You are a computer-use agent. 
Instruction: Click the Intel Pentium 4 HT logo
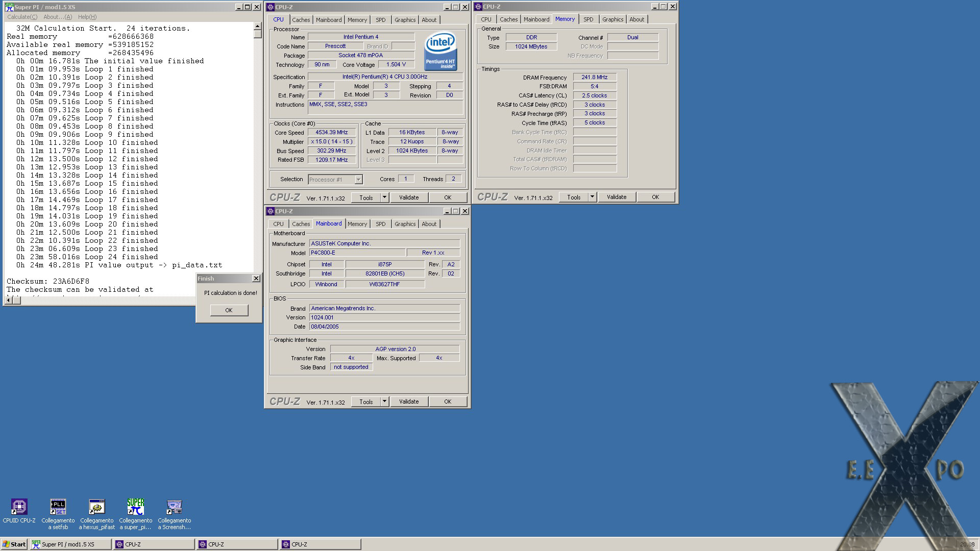tap(440, 52)
